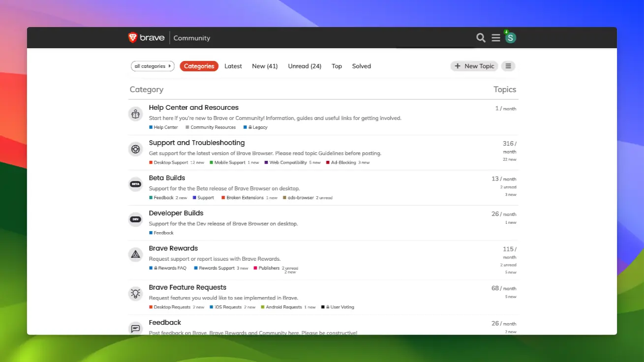Click the Beta Builds category badge icon

135,184
